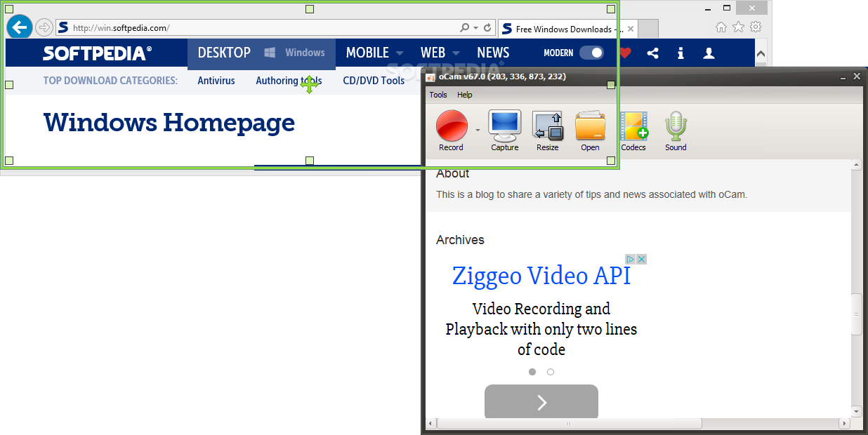Click the scroll left arrow in oCam

[x=431, y=423]
